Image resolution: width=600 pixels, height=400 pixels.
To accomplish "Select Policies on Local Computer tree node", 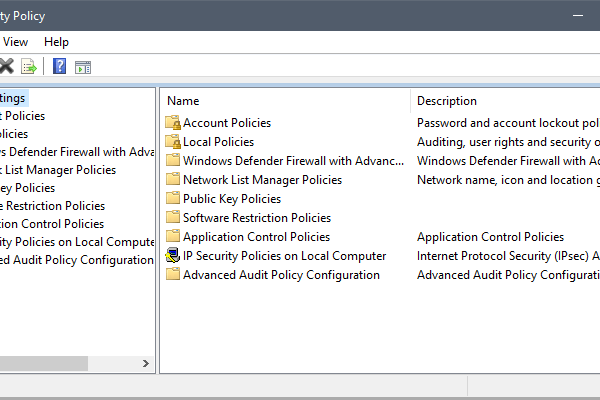I will coord(78,242).
